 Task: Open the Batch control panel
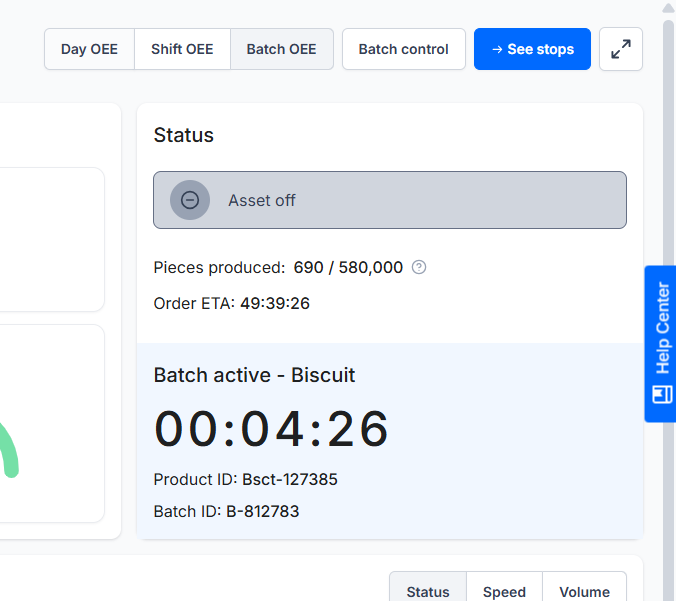click(403, 49)
